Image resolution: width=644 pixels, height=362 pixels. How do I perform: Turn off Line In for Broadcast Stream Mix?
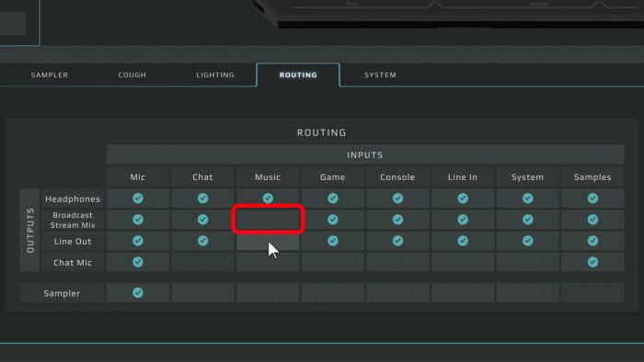coord(463,220)
